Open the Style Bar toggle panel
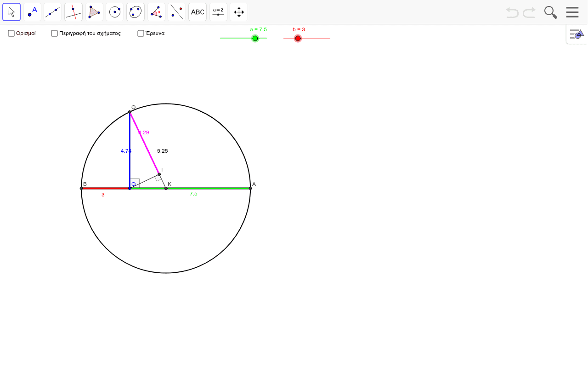Image resolution: width=588 pixels, height=368 pixels. click(x=577, y=34)
